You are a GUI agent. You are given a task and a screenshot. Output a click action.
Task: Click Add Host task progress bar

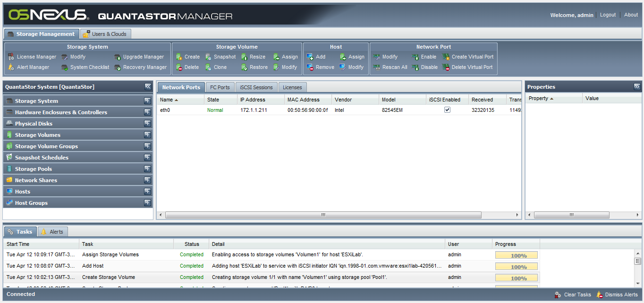pos(517,267)
